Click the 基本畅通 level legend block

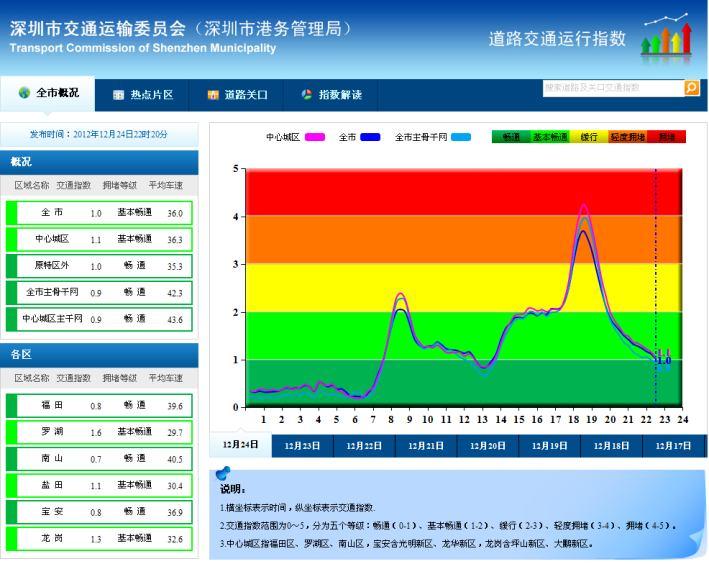tap(550, 137)
